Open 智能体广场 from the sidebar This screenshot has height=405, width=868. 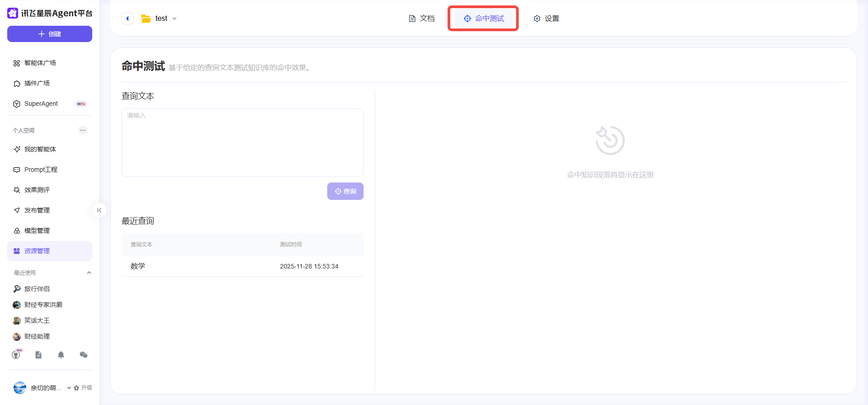click(x=40, y=63)
